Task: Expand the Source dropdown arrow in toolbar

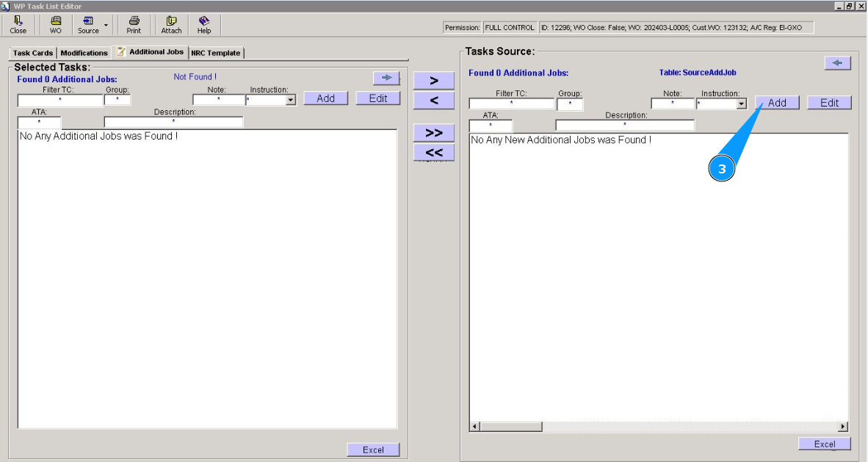Action: pyautogui.click(x=106, y=25)
